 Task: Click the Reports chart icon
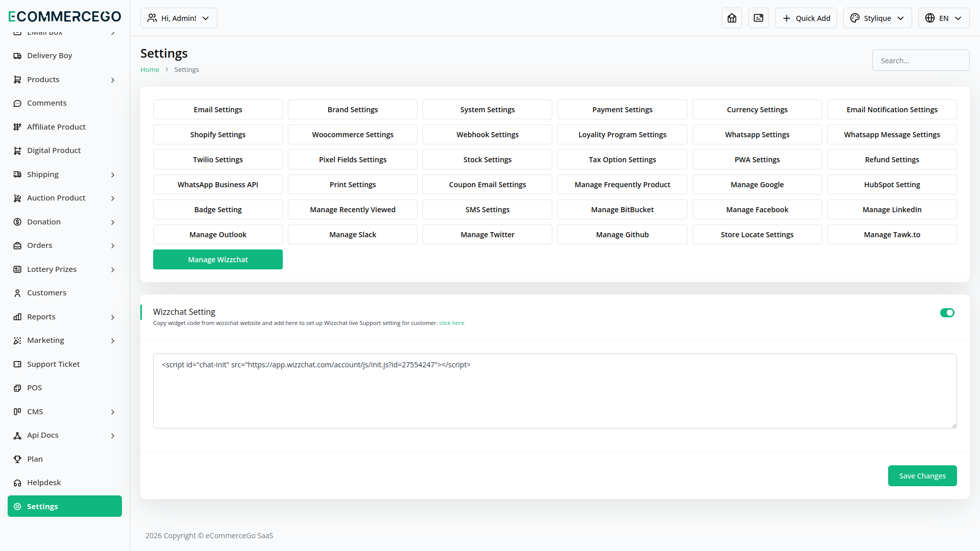coord(17,317)
